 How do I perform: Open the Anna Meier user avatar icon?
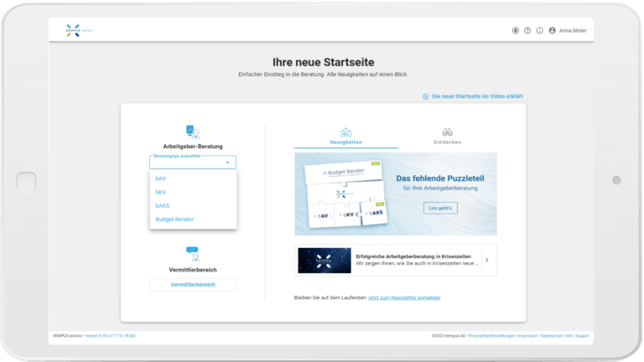(x=552, y=30)
